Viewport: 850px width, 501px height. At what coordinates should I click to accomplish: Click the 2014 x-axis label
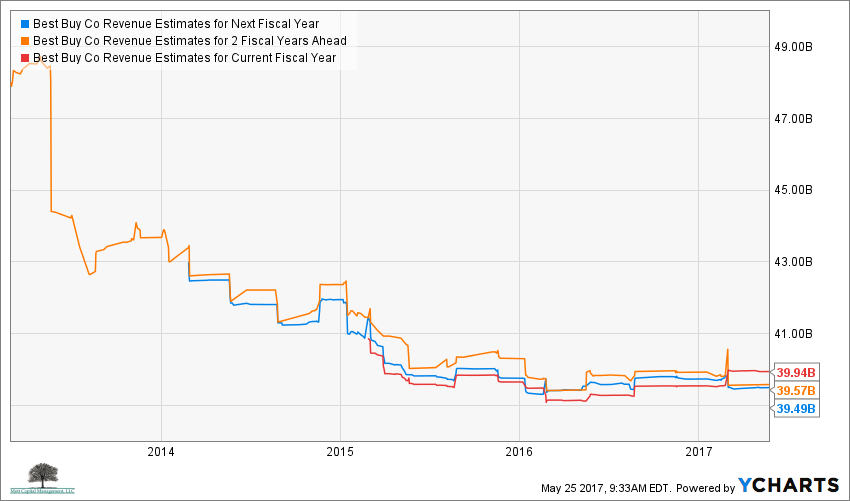pos(161,450)
